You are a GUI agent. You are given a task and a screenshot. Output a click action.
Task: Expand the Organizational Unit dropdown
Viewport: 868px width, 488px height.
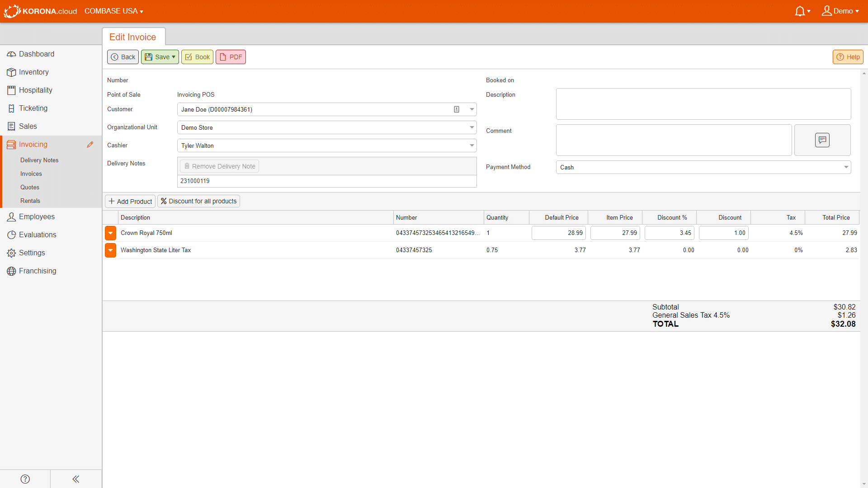(x=472, y=127)
